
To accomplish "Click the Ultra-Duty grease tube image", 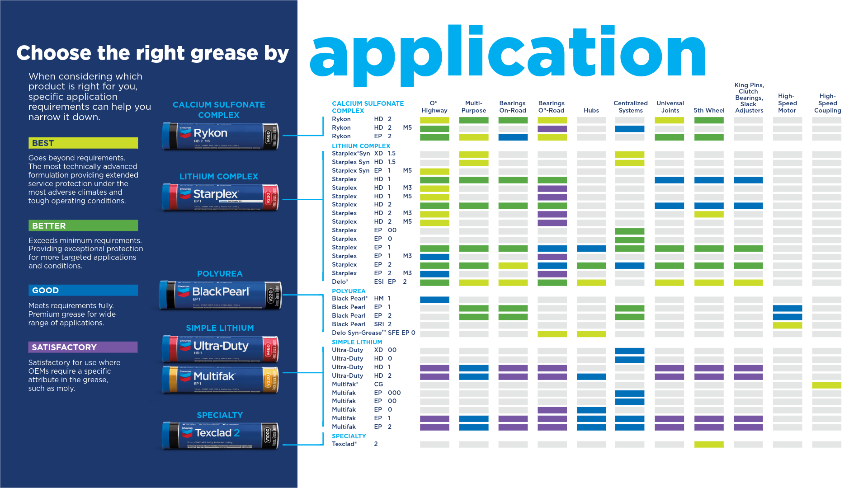I will coord(220,349).
